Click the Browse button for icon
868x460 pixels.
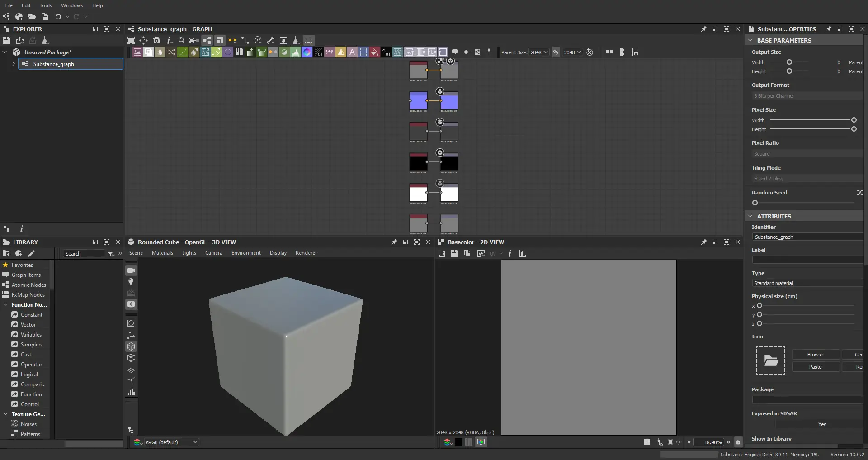tap(815, 355)
